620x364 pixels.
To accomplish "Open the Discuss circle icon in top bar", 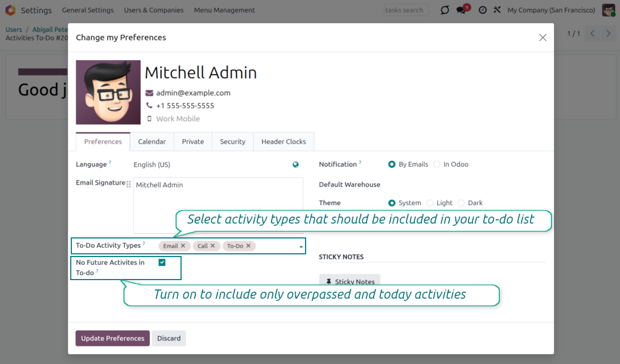I will pos(444,10).
